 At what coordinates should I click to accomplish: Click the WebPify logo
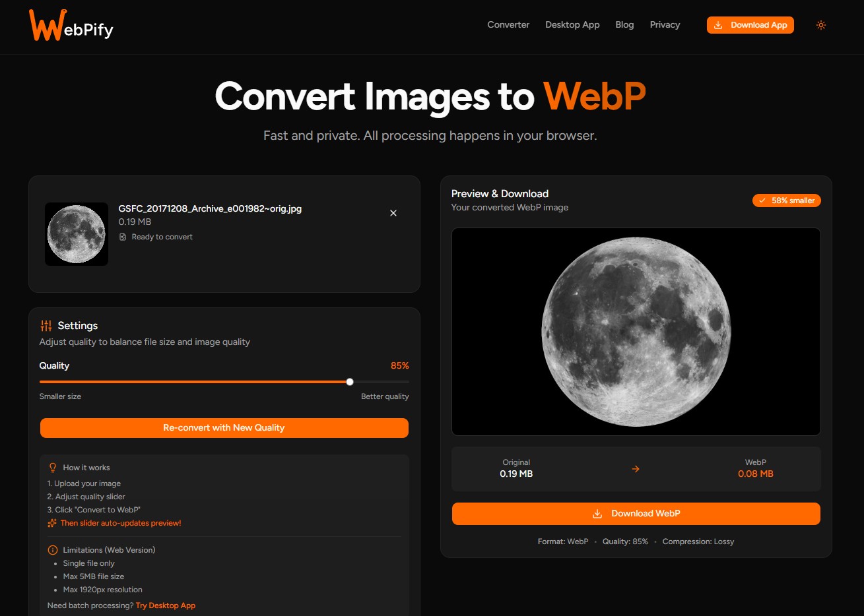point(71,26)
